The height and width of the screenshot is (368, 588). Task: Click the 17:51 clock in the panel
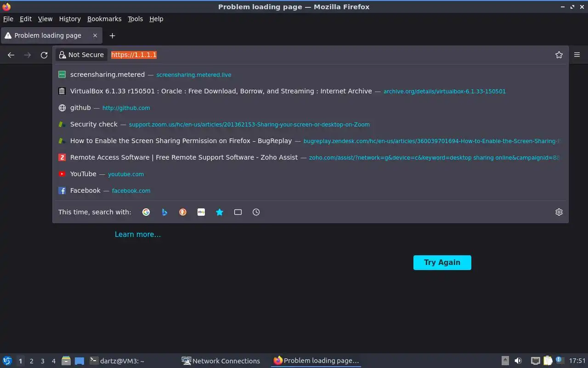tap(577, 361)
